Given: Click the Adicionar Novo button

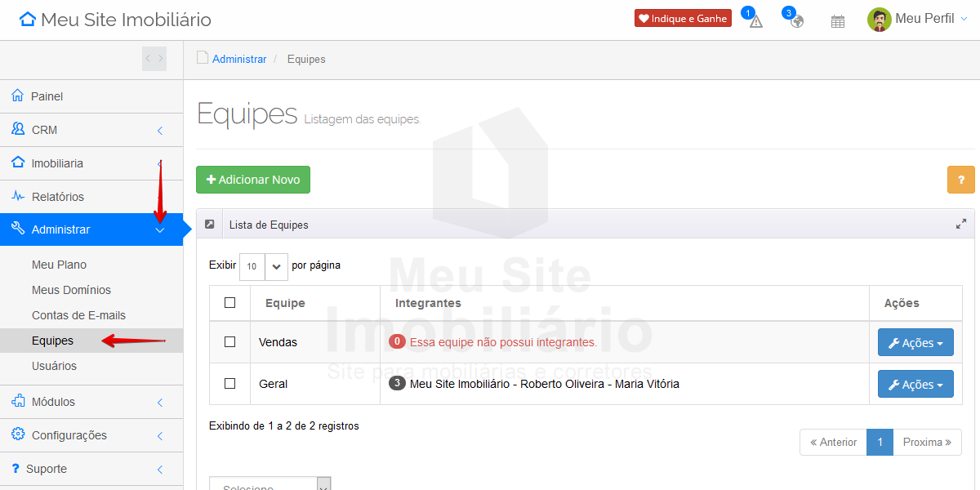Looking at the screenshot, I should pyautogui.click(x=253, y=180).
